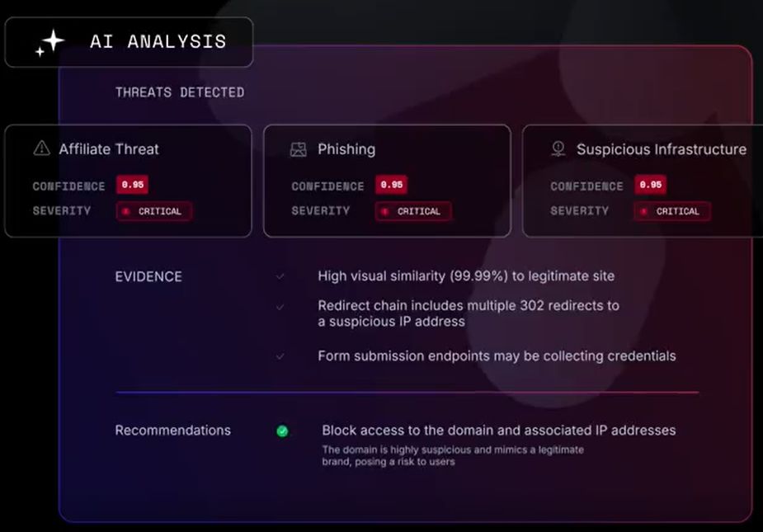The image size is (763, 532).
Task: Click the red dot in Suspicious Infrastructure's CRITICAL badge
Action: click(x=643, y=211)
